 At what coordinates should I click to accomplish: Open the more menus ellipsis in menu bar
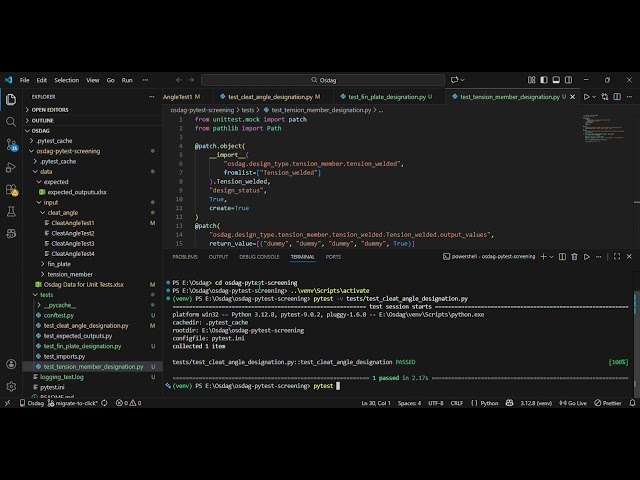[x=145, y=80]
